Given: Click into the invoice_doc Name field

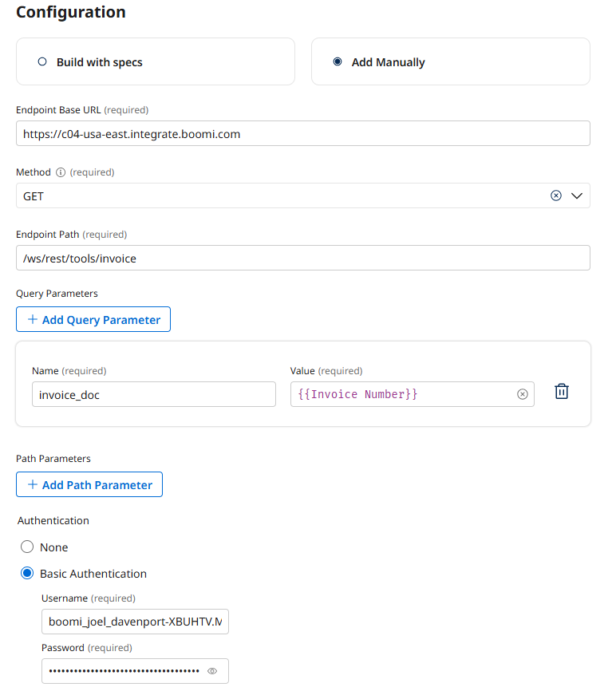Looking at the screenshot, I should [x=153, y=393].
